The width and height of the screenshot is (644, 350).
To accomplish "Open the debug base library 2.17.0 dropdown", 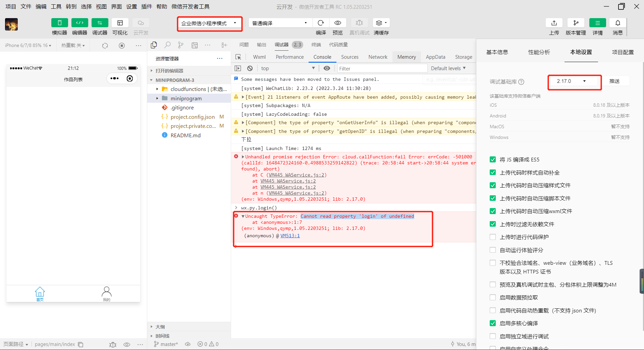I will tap(574, 81).
